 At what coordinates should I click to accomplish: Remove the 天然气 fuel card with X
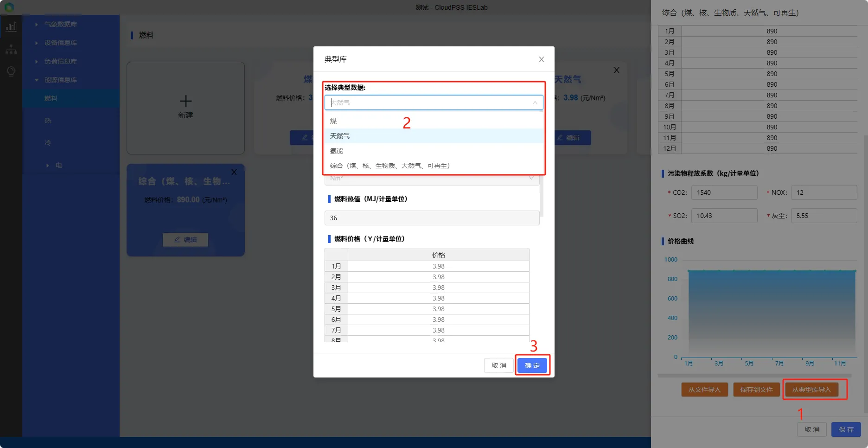(616, 70)
